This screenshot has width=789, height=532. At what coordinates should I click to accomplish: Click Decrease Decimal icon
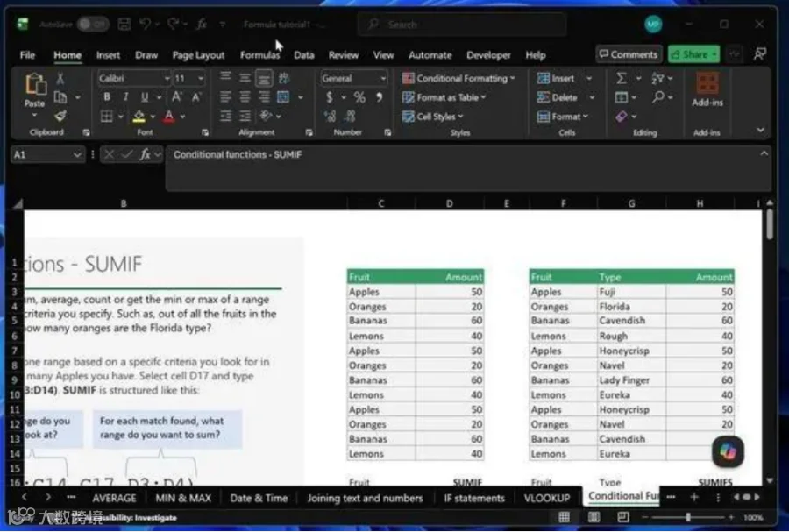[x=350, y=117]
